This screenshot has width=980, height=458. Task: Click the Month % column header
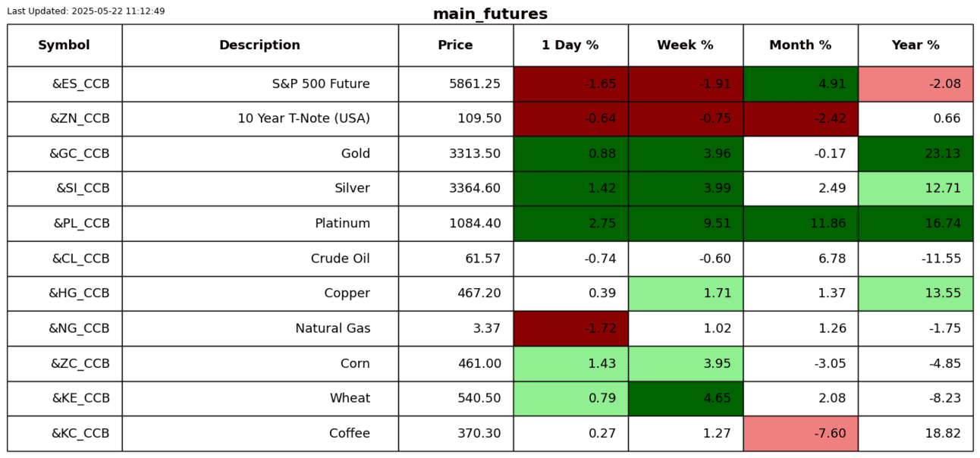[x=800, y=45]
